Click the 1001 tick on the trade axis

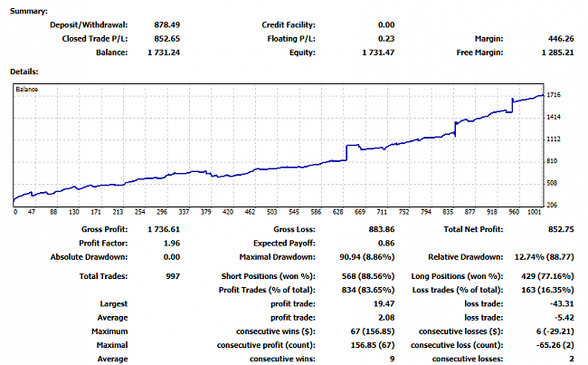coord(535,212)
